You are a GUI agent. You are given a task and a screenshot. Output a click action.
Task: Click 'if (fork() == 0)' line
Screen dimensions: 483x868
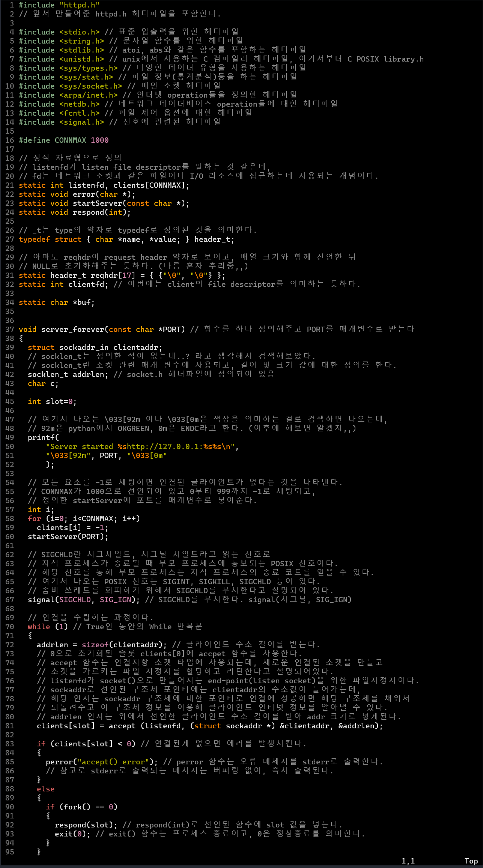pos(81,807)
